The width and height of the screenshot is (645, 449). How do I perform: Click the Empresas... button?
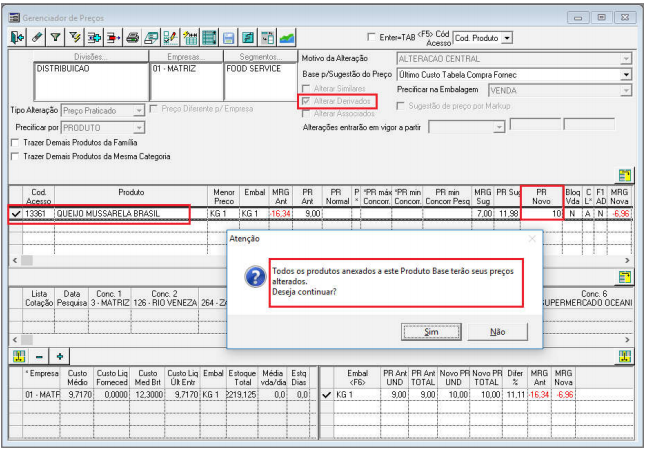point(186,57)
